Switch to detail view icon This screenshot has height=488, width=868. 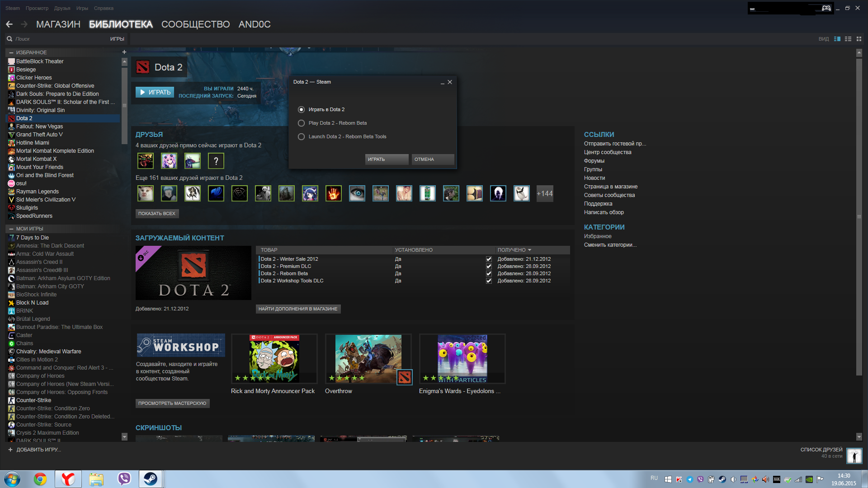tap(837, 39)
